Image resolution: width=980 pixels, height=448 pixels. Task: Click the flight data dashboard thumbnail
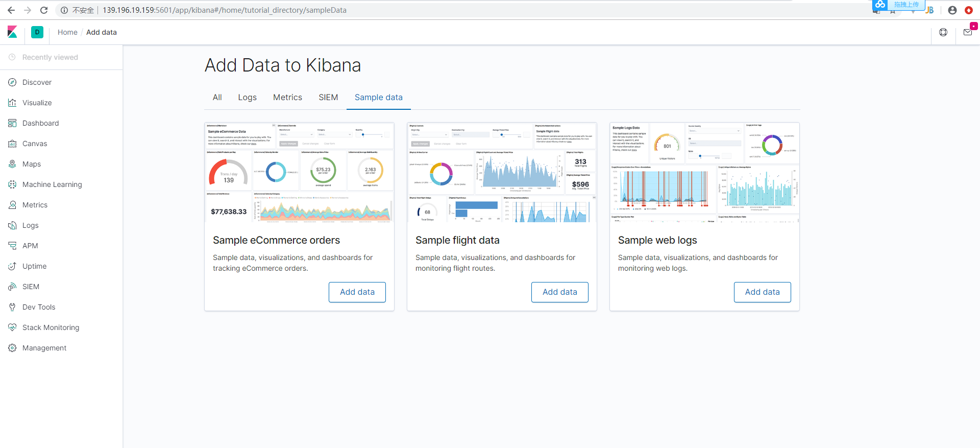coord(502,173)
